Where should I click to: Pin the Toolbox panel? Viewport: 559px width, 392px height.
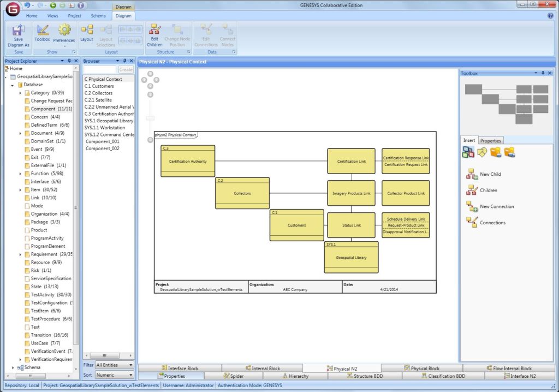[x=543, y=73]
